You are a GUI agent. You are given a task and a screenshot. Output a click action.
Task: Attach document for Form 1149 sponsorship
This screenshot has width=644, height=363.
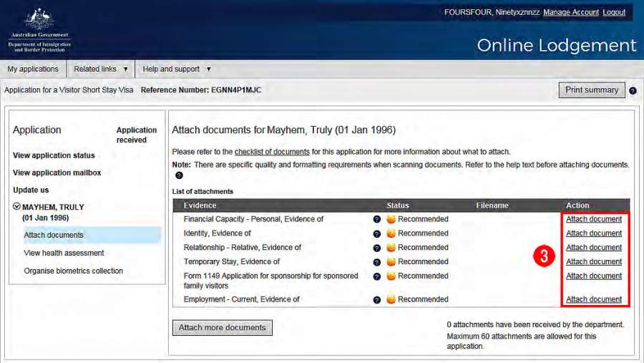click(594, 276)
